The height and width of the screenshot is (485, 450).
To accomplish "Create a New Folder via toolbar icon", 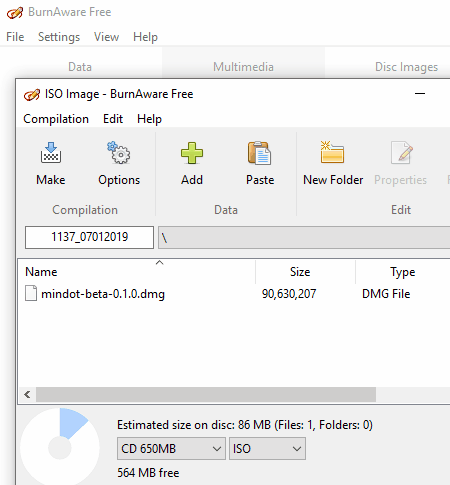I will coord(332,152).
